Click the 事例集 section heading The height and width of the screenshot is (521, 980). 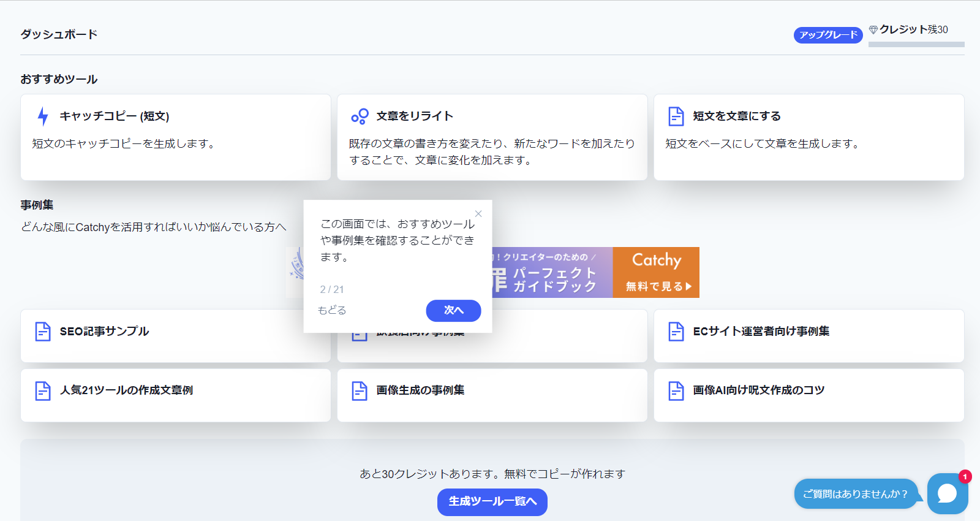coord(37,205)
